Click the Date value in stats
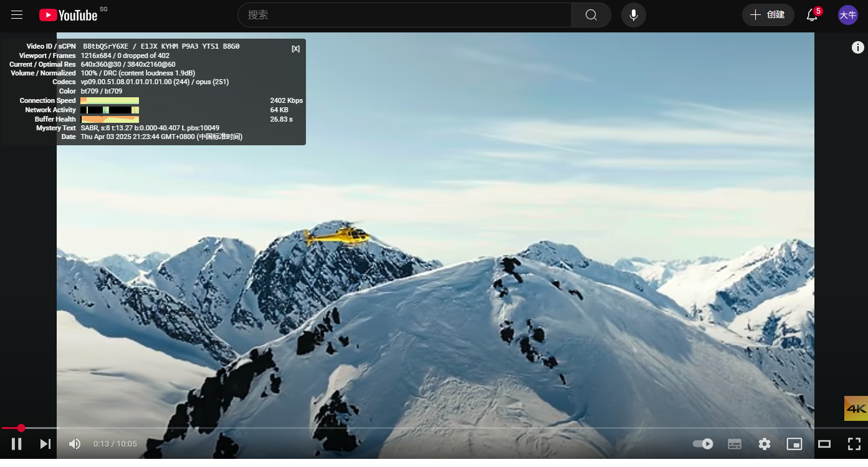 161,137
